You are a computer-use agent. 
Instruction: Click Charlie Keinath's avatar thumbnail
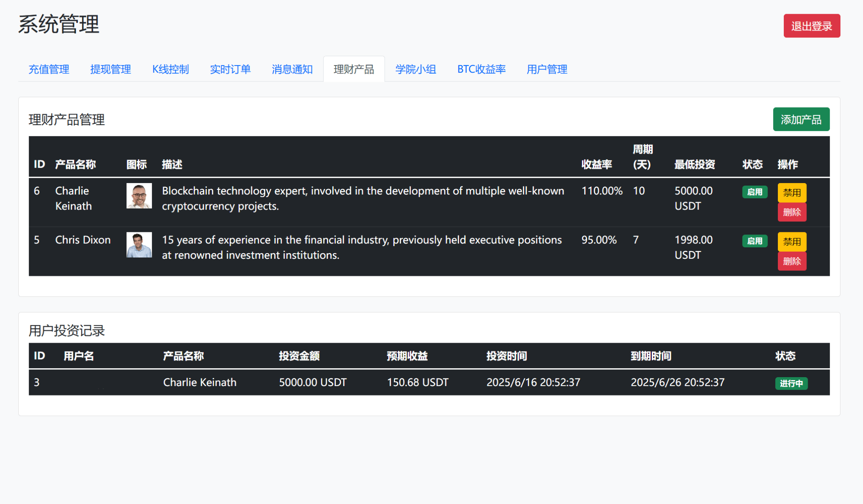(x=139, y=196)
